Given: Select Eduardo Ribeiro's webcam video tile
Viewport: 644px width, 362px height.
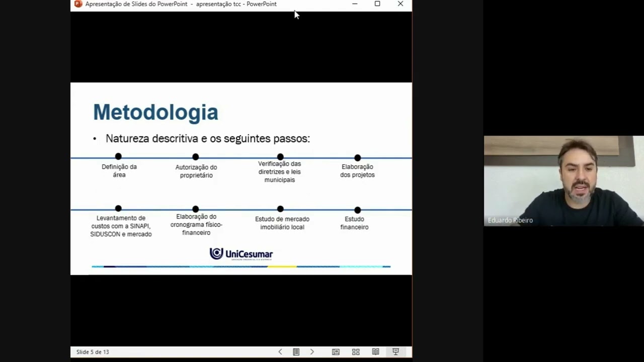Looking at the screenshot, I should tap(564, 181).
